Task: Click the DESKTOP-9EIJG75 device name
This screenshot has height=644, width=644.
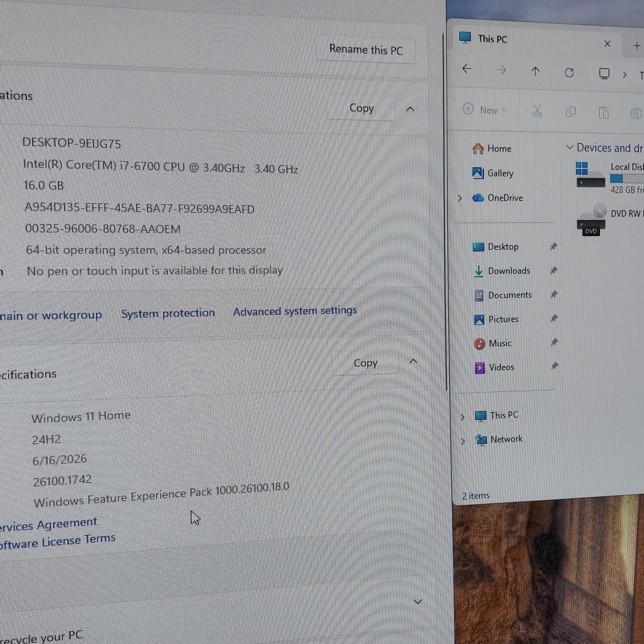Action: pyautogui.click(x=71, y=143)
